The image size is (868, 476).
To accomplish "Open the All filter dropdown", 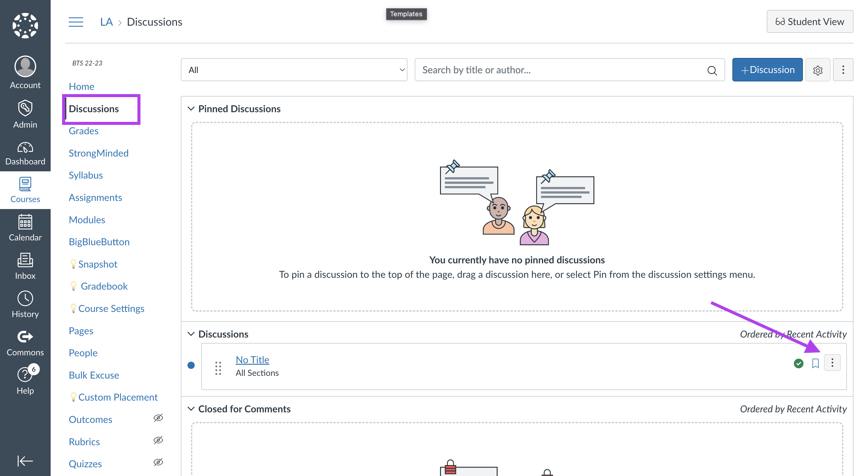I will coord(294,70).
